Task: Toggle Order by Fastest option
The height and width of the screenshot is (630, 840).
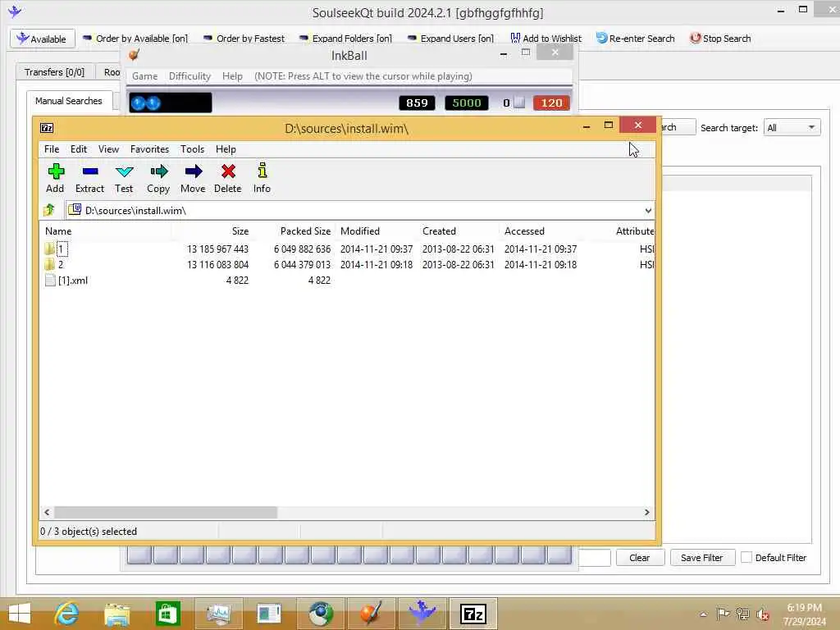Action: tap(244, 39)
